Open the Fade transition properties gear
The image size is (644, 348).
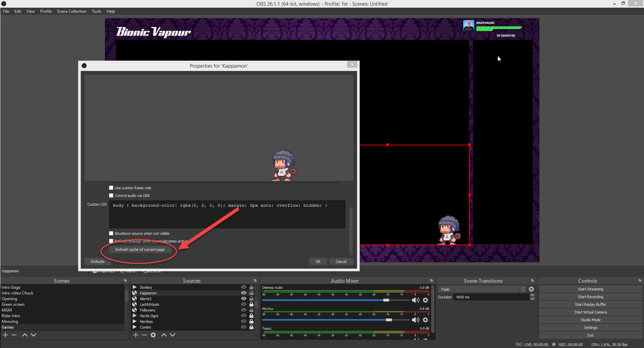(x=531, y=289)
